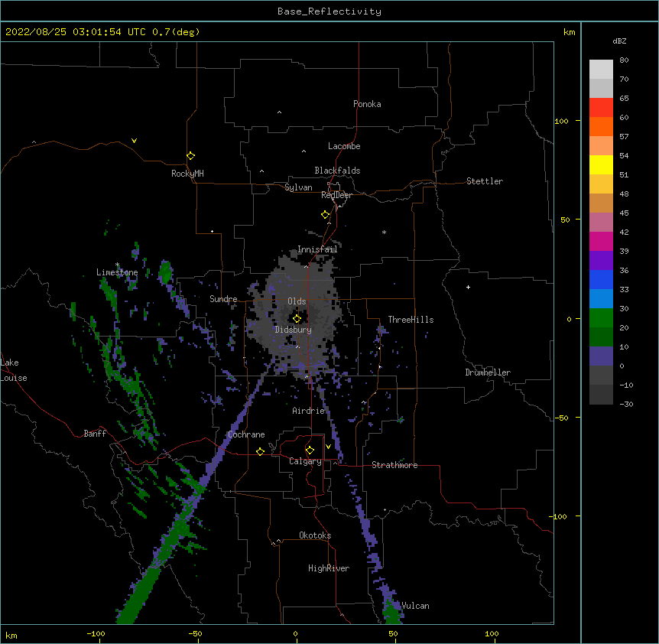Click the white asterisk marker east of Innisfail
659x644 pixels.
coord(384,232)
